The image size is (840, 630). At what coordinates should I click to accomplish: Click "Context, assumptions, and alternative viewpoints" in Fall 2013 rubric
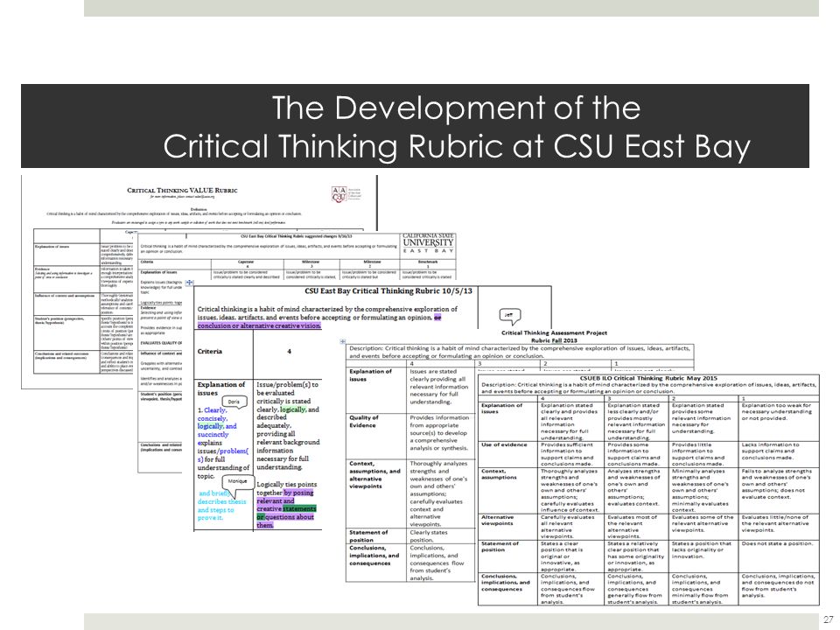click(374, 474)
